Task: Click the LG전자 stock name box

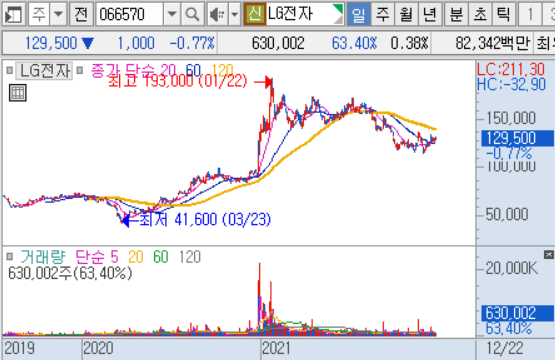Action: pos(305,14)
